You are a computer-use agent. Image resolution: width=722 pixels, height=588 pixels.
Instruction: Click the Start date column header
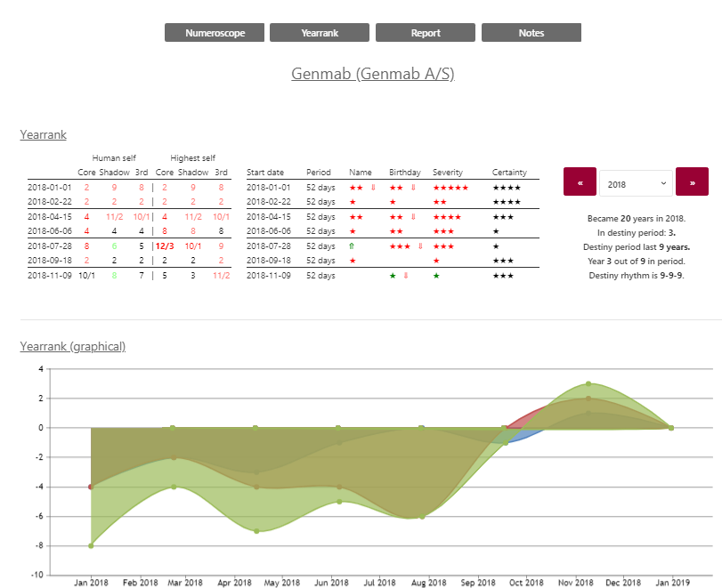(x=265, y=172)
